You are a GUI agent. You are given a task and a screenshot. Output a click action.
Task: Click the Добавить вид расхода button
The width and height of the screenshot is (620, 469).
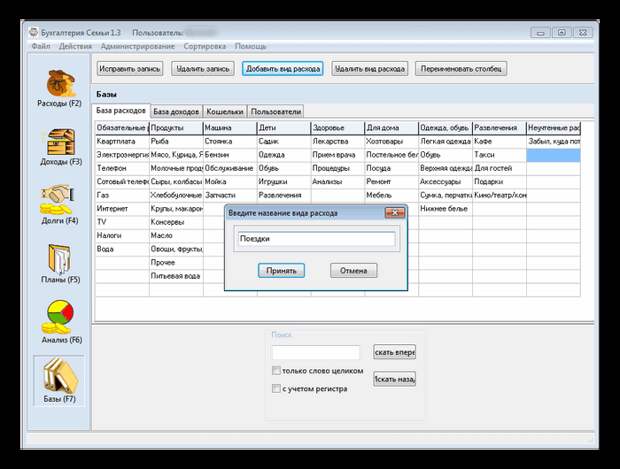click(283, 69)
